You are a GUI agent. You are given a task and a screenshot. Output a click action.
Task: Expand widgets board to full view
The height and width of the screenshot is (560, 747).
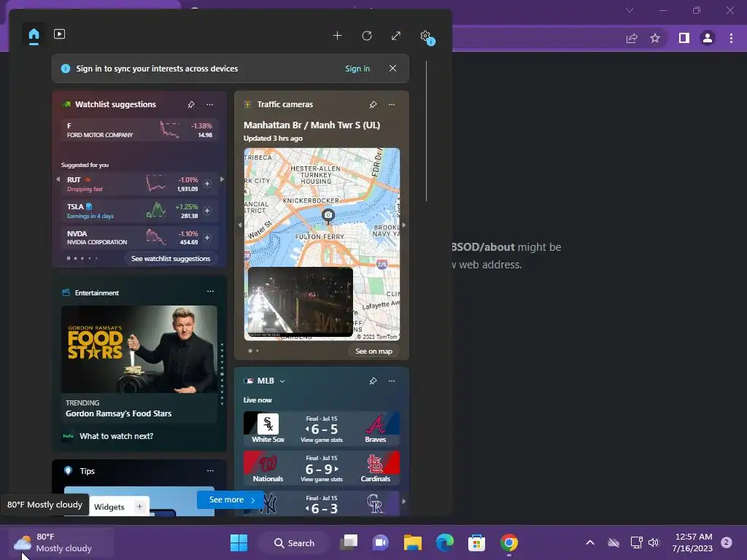click(396, 36)
